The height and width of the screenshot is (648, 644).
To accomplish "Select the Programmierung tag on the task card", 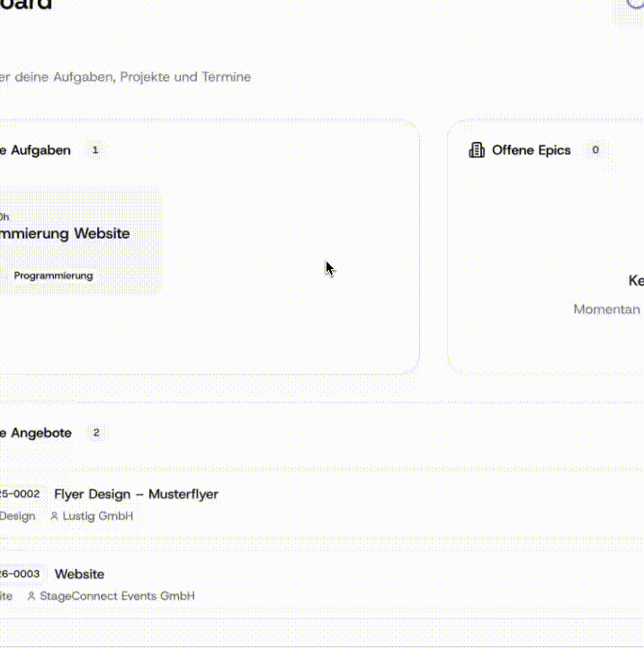I will [x=53, y=275].
